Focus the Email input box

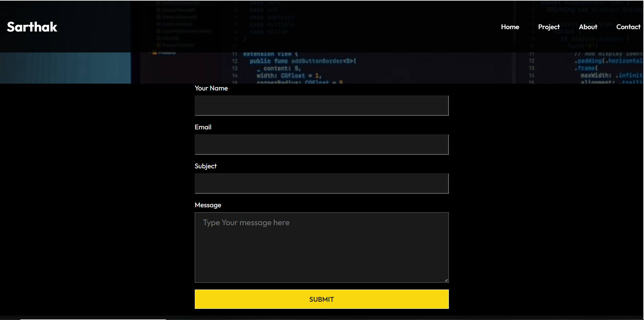pyautogui.click(x=321, y=144)
